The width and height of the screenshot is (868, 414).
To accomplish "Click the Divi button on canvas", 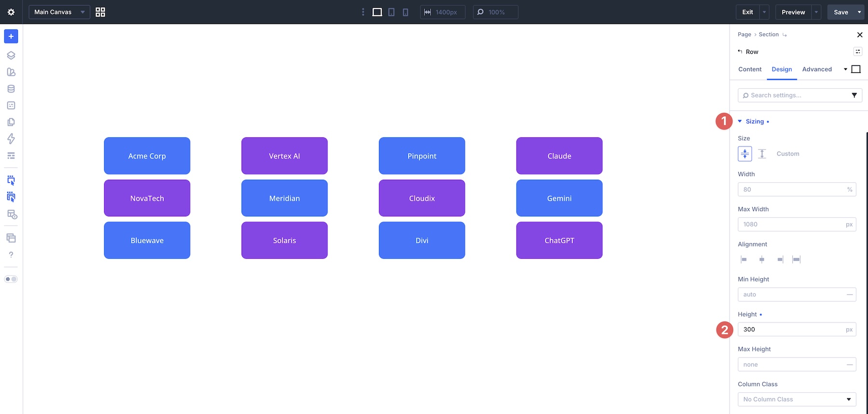I will [422, 240].
